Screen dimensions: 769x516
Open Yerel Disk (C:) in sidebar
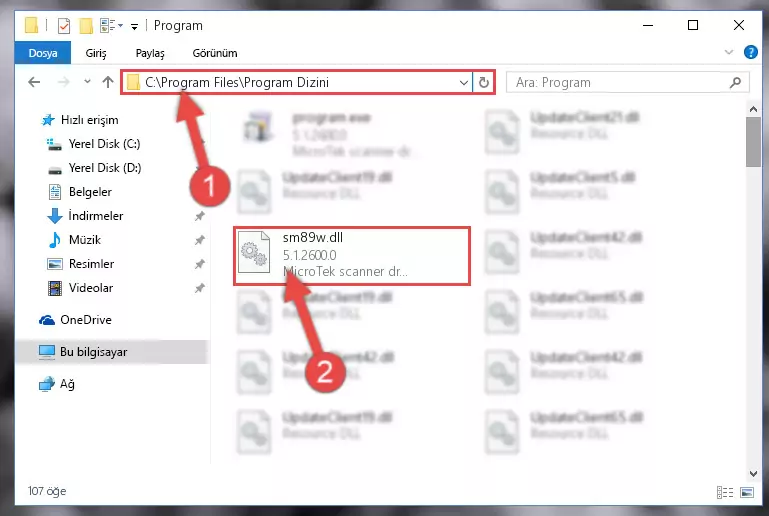[104, 144]
